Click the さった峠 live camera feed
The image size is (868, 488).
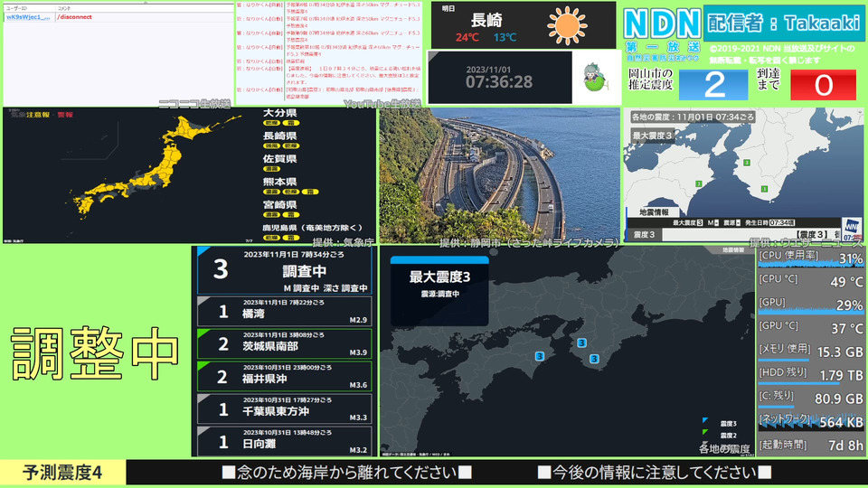tap(499, 175)
